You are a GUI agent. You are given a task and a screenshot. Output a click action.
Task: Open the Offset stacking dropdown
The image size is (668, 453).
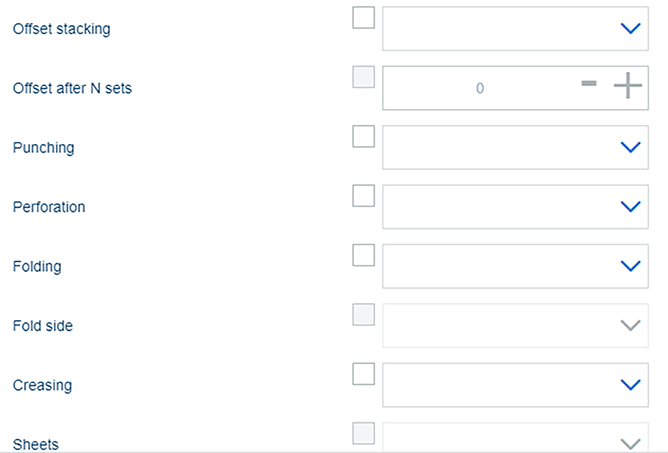pyautogui.click(x=629, y=29)
